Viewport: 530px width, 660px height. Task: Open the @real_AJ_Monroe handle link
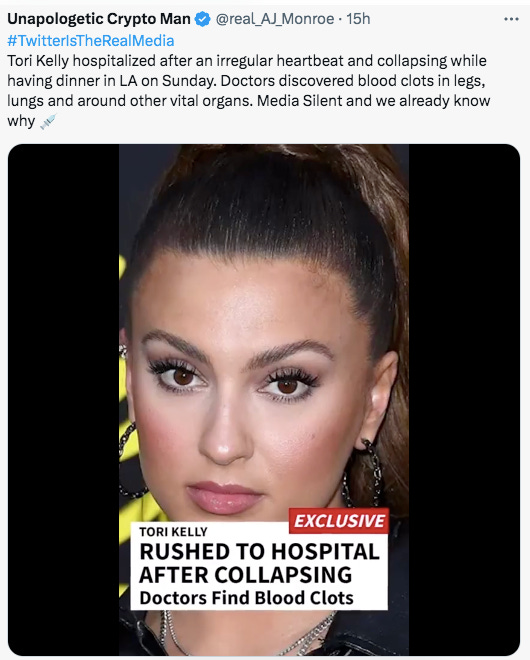(x=275, y=19)
